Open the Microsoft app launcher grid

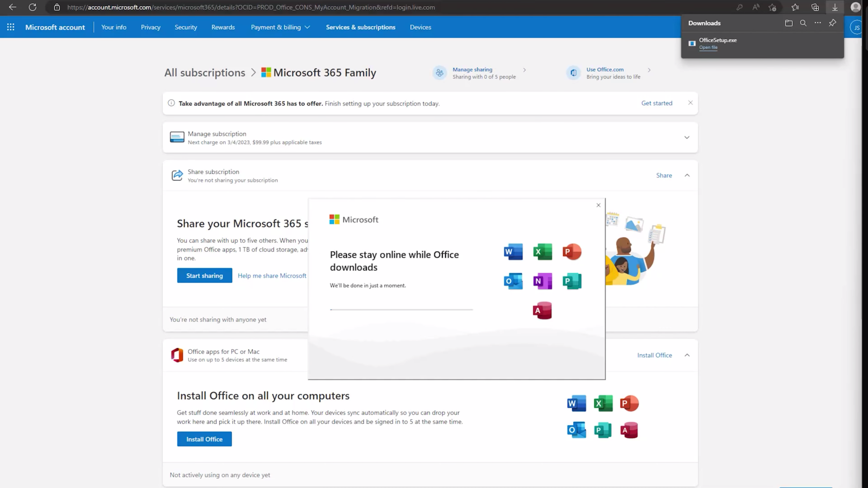coord(10,27)
